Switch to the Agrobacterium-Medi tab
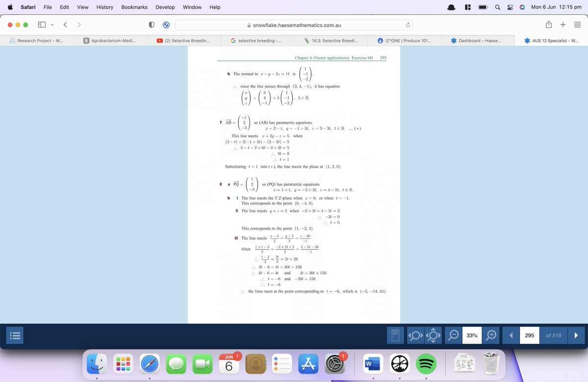This screenshot has height=382, width=588. [110, 41]
